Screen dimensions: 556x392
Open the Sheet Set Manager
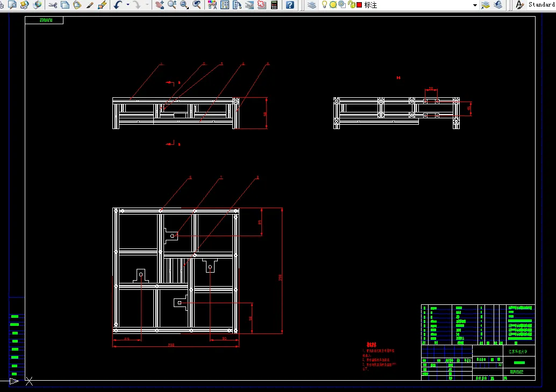pos(250,5)
